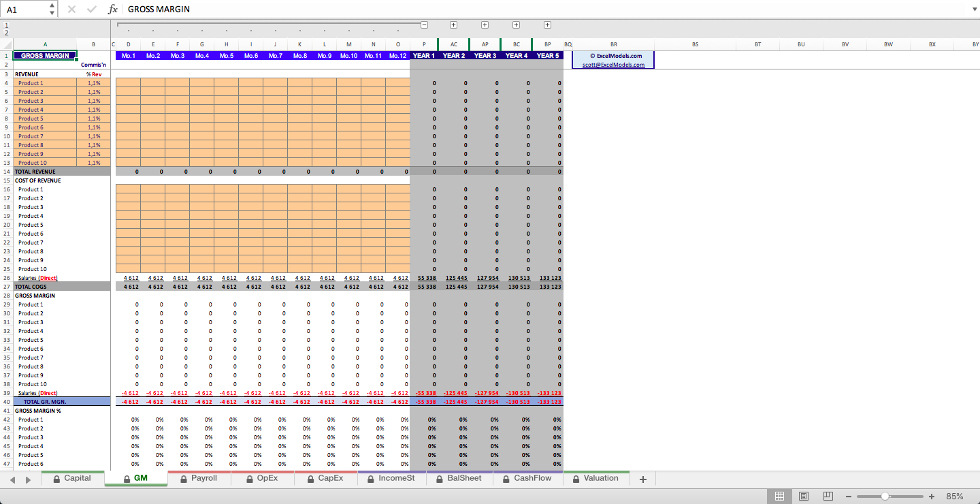This screenshot has height=504, width=980.
Task: Open the insert function fx button
Action: pos(113,10)
